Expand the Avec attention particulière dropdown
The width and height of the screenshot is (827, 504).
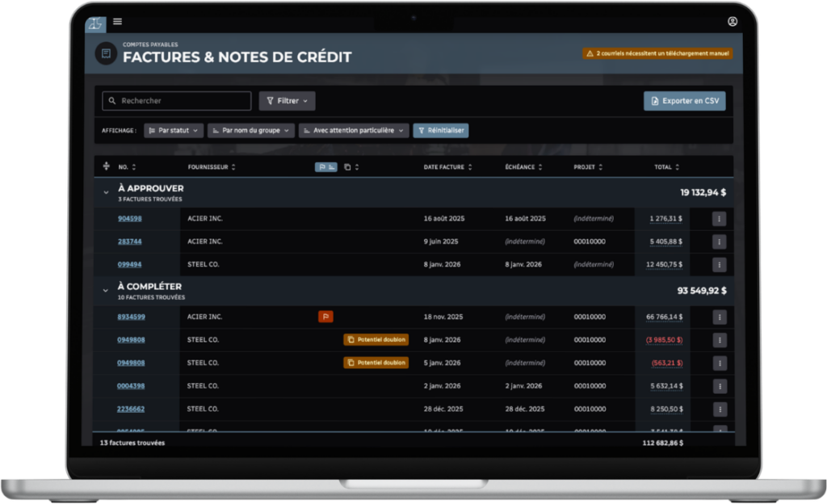coord(354,130)
